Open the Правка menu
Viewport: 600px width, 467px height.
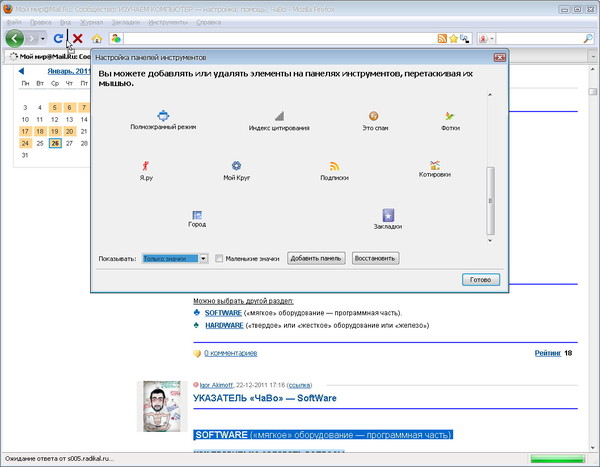click(x=41, y=22)
